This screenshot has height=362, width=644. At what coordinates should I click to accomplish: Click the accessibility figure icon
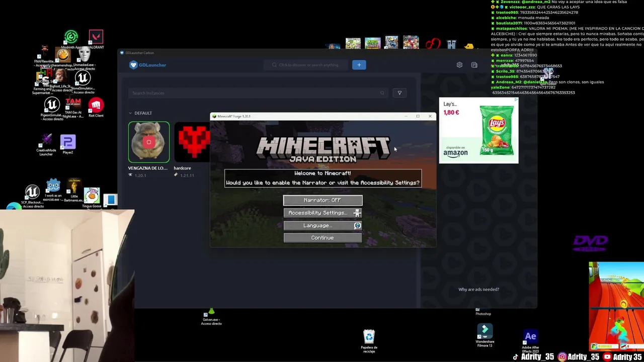click(357, 213)
